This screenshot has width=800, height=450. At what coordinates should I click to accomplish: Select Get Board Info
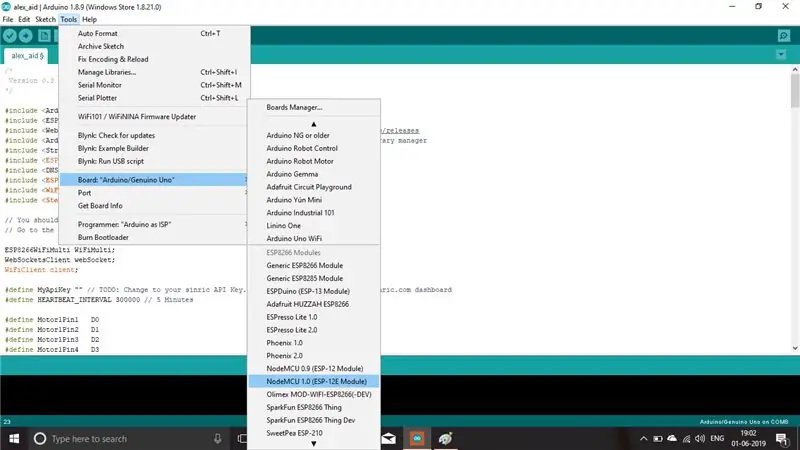click(x=154, y=206)
